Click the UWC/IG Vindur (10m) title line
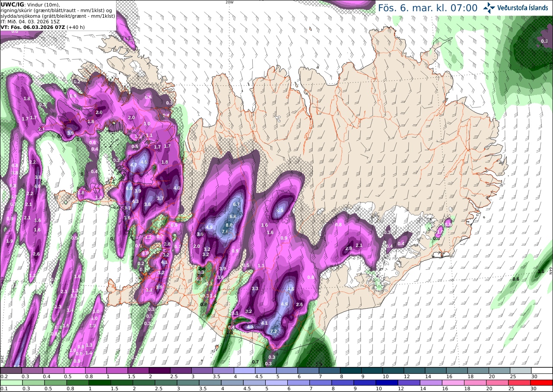The image size is (553, 392). 30,5
